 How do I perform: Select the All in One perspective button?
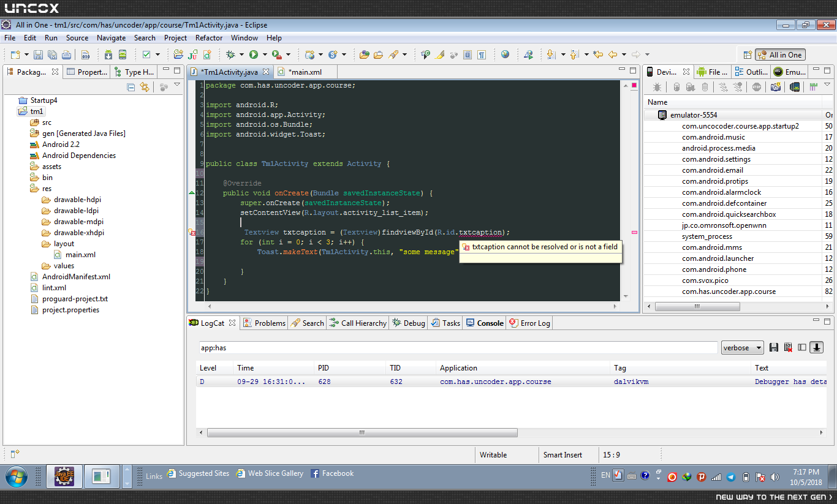tap(780, 55)
